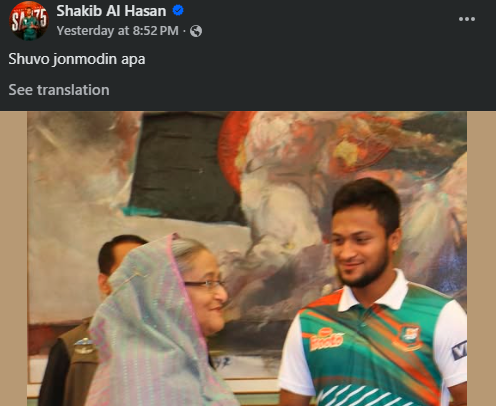The image size is (496, 406).
Task: Click the red circle in the painting
Action: pyautogui.click(x=233, y=147)
